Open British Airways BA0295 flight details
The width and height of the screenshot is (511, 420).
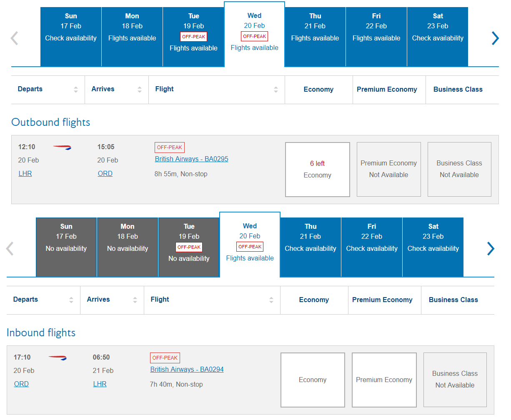coord(191,159)
